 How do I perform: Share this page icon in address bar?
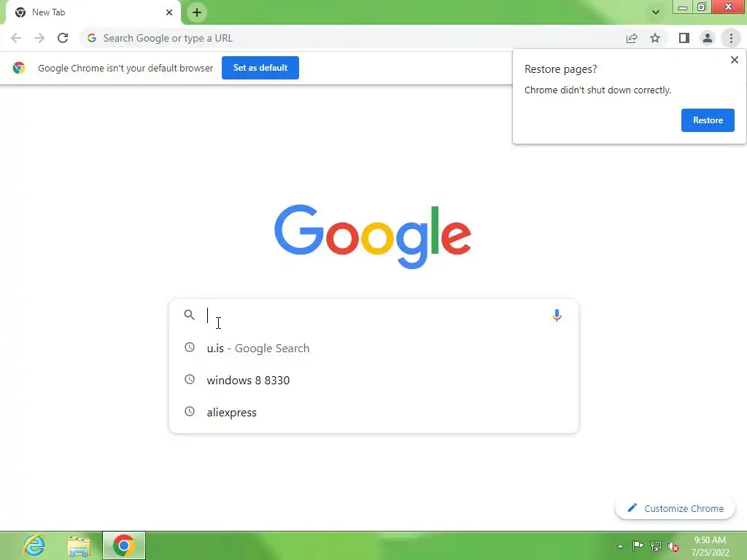click(632, 38)
